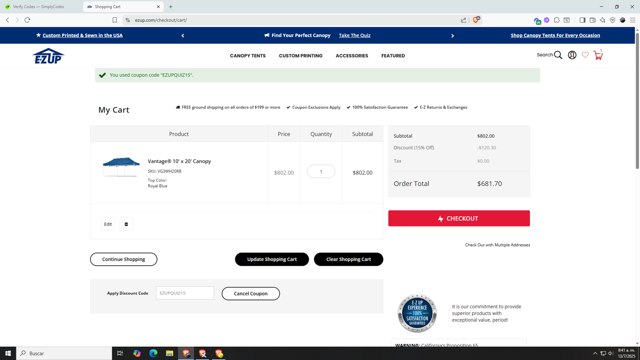Open the browser sidebar panel icon
Viewport: 640px width, 360px height.
pyautogui.click(x=582, y=20)
